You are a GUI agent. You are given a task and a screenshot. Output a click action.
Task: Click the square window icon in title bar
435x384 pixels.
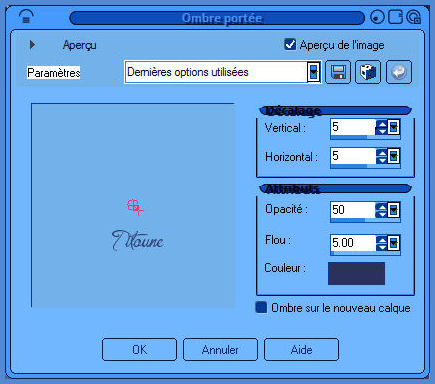396,17
